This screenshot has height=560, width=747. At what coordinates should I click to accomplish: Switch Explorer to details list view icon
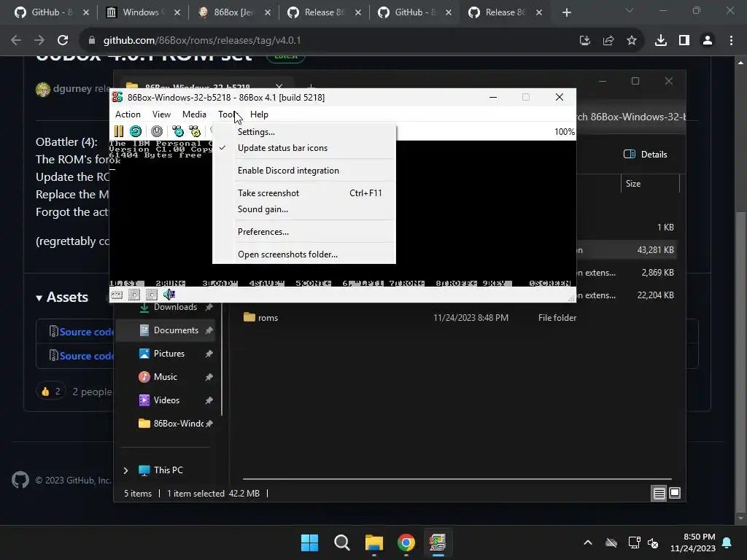coord(659,494)
